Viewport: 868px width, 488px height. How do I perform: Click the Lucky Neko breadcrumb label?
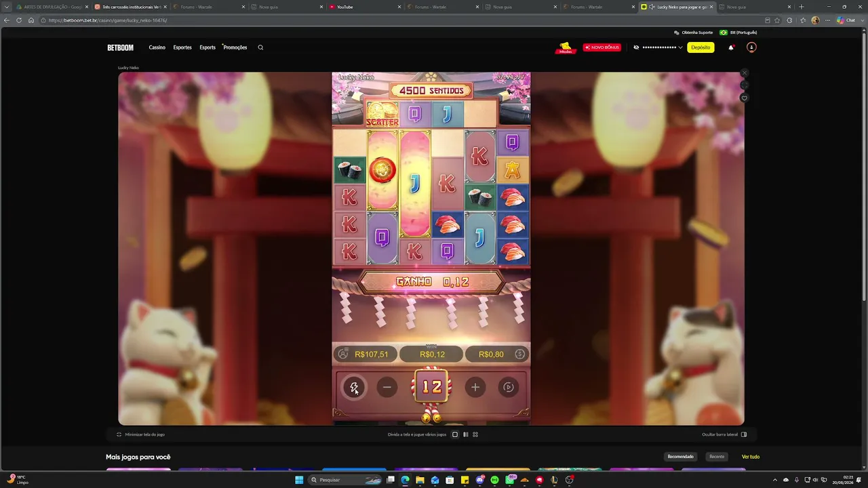click(128, 68)
